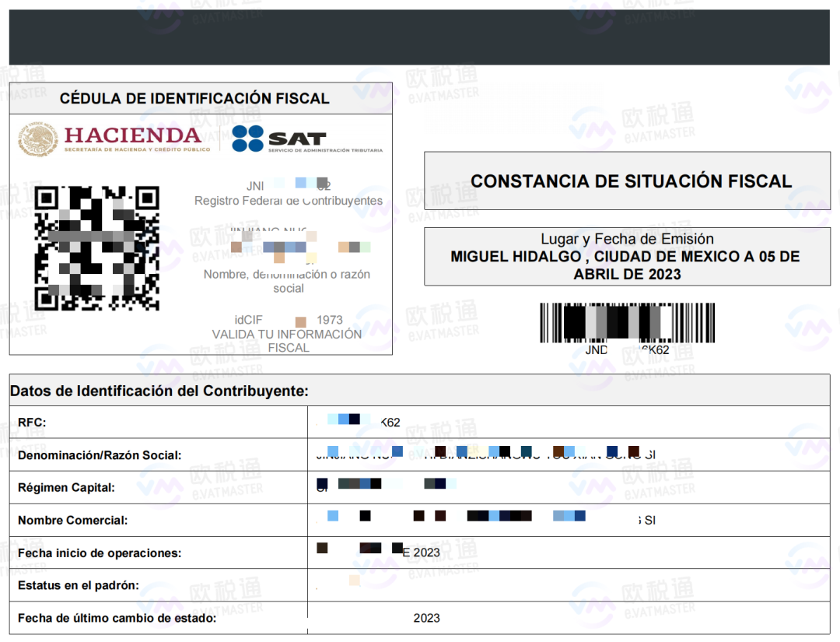
Task: Click the redacted Denominación/Razón Social value
Action: (x=486, y=454)
